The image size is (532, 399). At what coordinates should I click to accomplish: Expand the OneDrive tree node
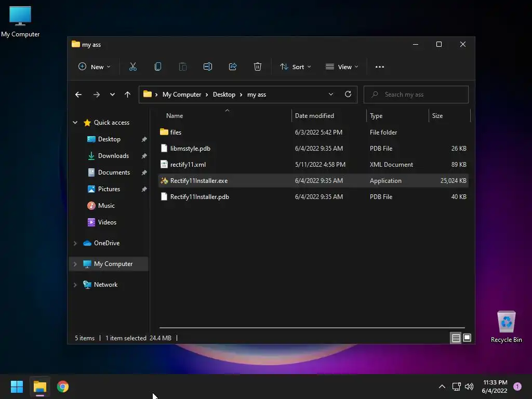point(75,243)
